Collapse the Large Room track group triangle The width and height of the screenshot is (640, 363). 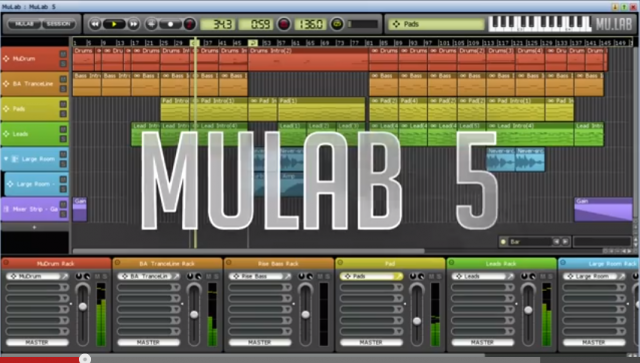tap(6, 159)
